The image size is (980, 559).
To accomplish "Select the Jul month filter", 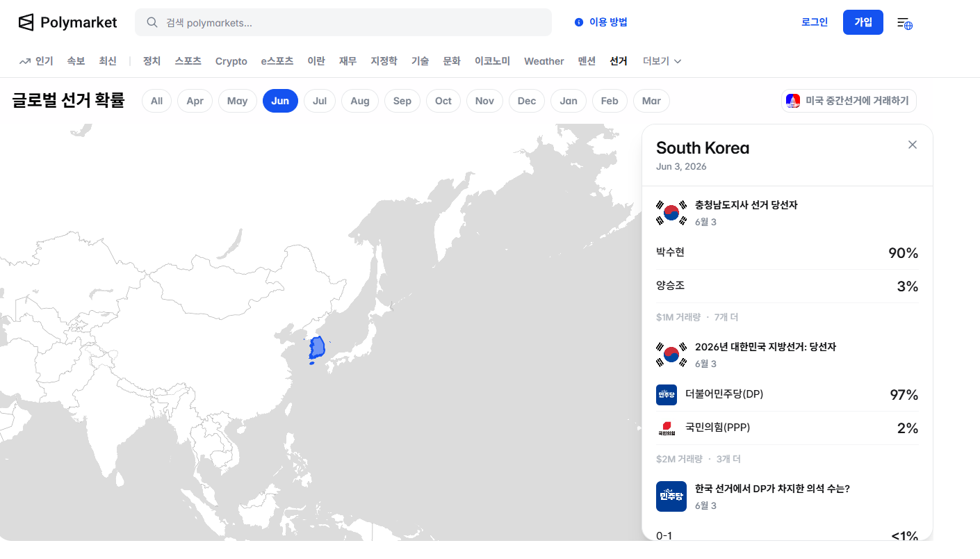I will click(320, 101).
